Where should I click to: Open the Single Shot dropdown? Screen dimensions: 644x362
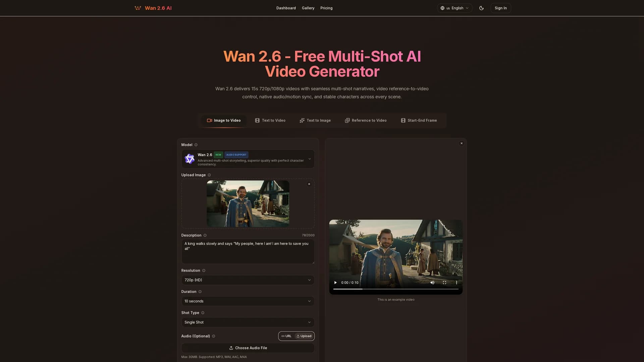coord(248,322)
